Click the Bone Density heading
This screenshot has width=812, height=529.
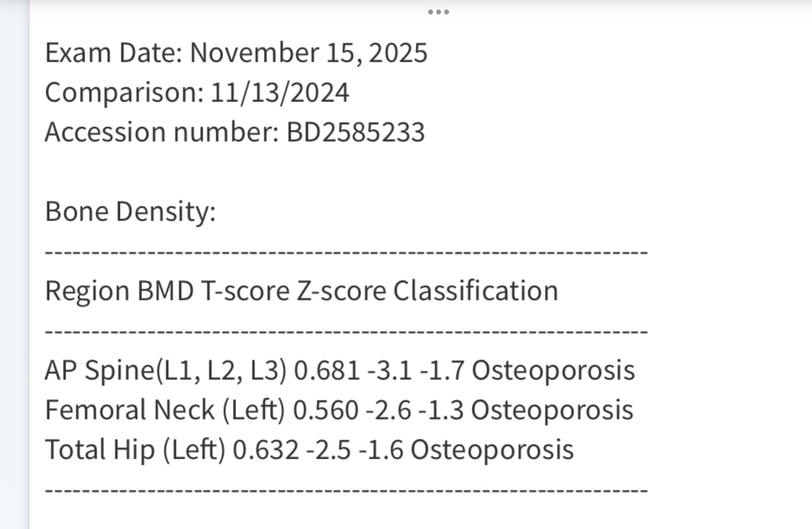coord(130,211)
